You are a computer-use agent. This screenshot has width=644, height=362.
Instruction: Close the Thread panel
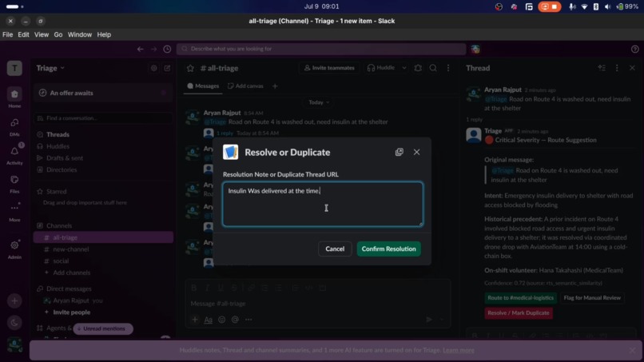click(x=632, y=68)
